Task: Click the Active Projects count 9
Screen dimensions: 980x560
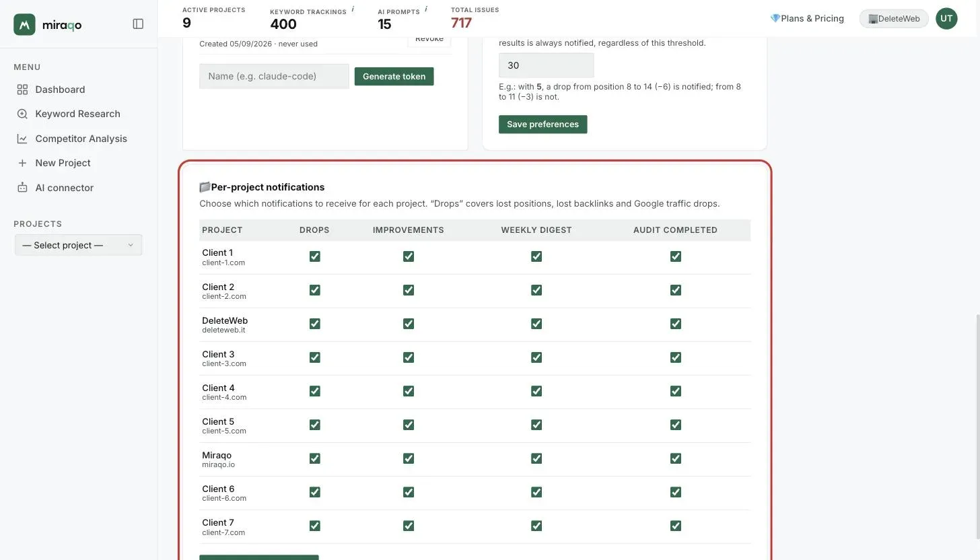Action: (186, 23)
